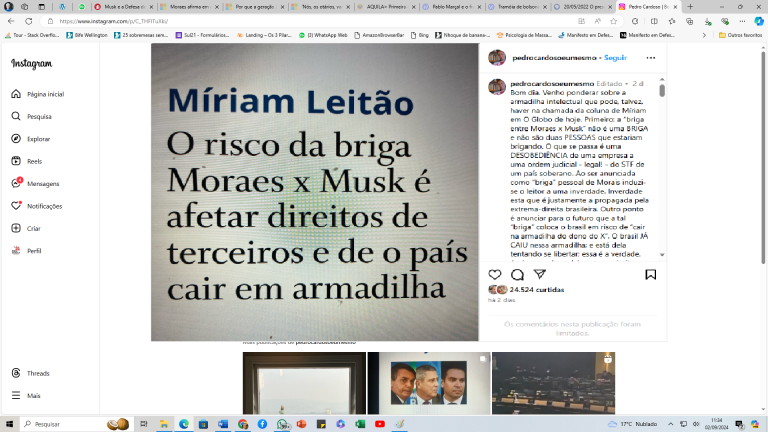
Task: Expand the Mais menu in sidebar
Action: [x=34, y=396]
